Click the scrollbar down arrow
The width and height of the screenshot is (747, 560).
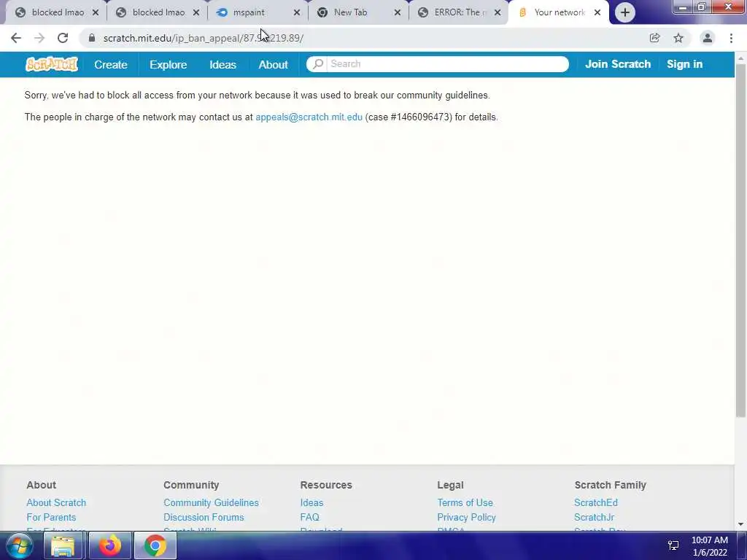[x=740, y=524]
